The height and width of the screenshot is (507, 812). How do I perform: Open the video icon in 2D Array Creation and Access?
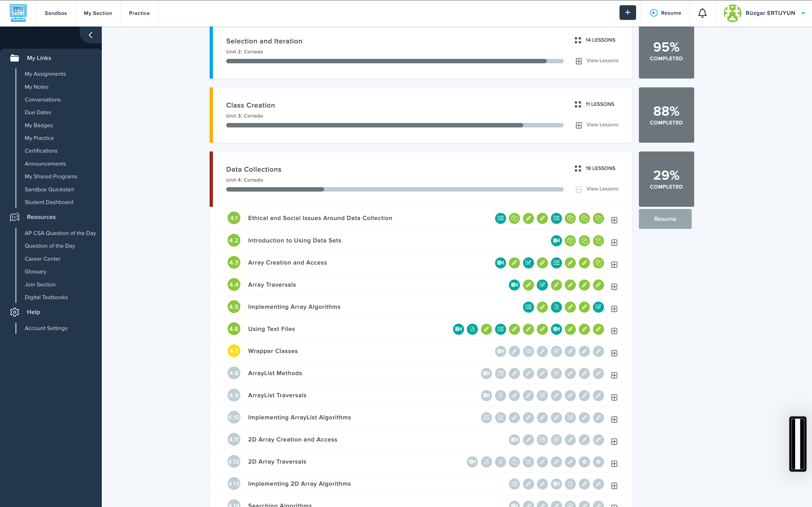pyautogui.click(x=514, y=440)
